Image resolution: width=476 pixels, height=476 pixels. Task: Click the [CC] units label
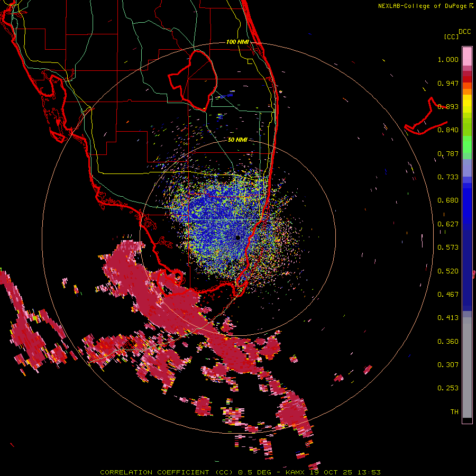[452, 36]
